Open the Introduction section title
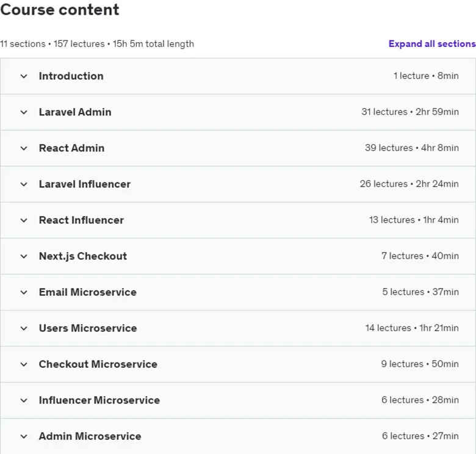Image resolution: width=476 pixels, height=454 pixels. (71, 76)
